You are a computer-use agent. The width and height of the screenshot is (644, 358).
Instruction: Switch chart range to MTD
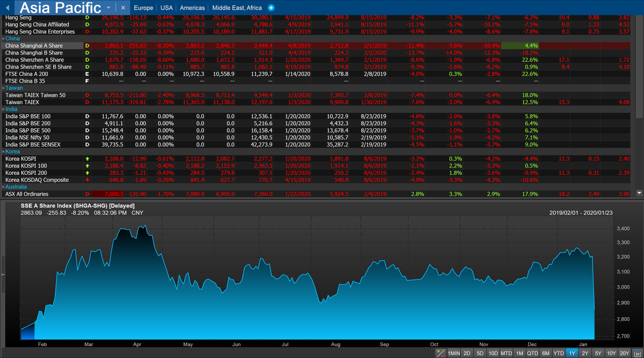(507, 353)
